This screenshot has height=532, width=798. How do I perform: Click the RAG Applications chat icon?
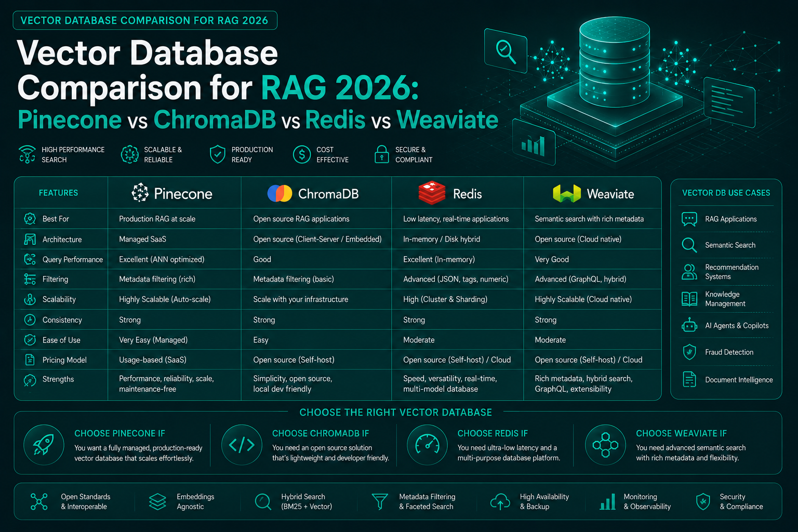point(689,219)
